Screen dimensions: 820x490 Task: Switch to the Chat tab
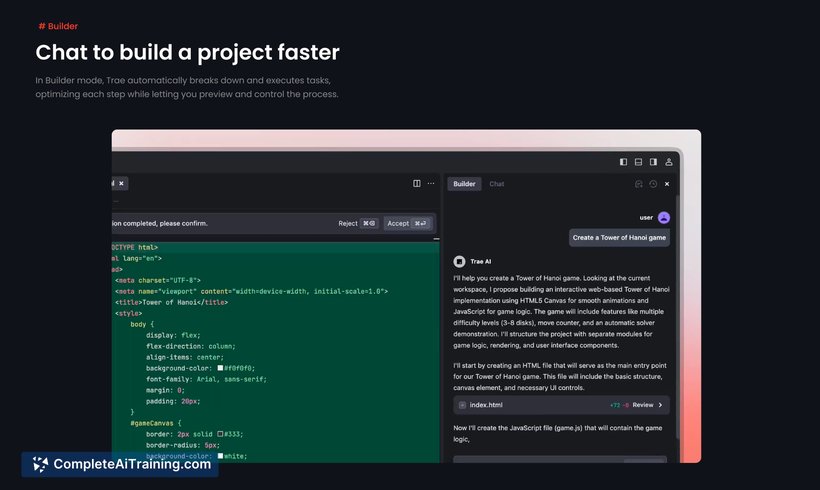click(497, 184)
